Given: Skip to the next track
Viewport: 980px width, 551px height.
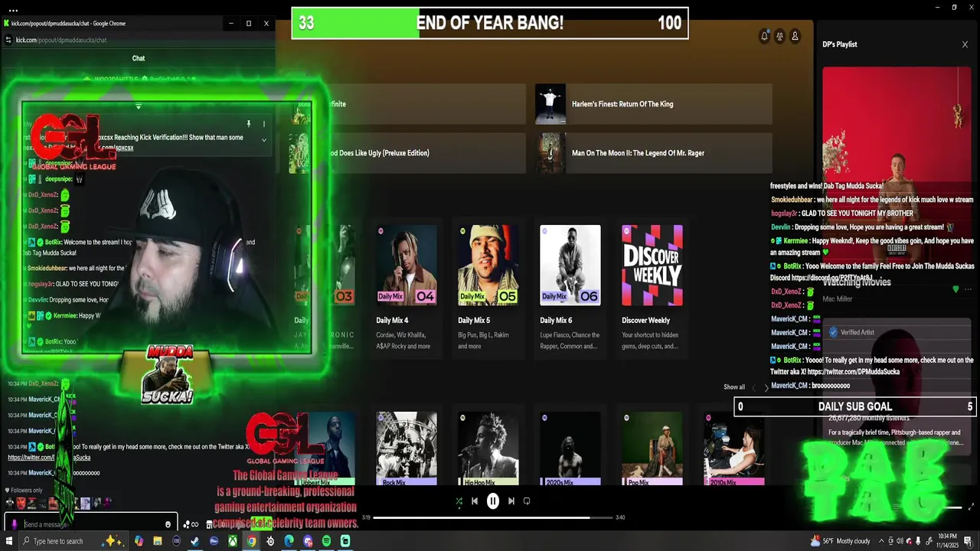Looking at the screenshot, I should click(511, 501).
